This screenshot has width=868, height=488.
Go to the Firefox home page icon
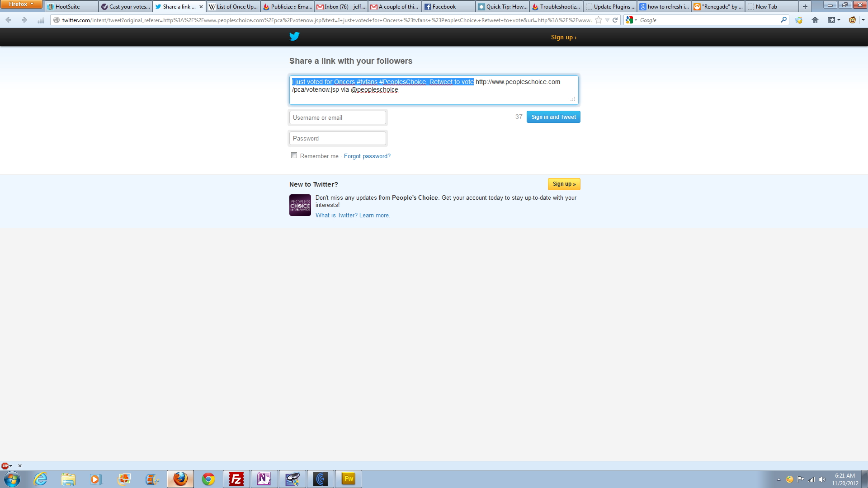click(x=815, y=20)
